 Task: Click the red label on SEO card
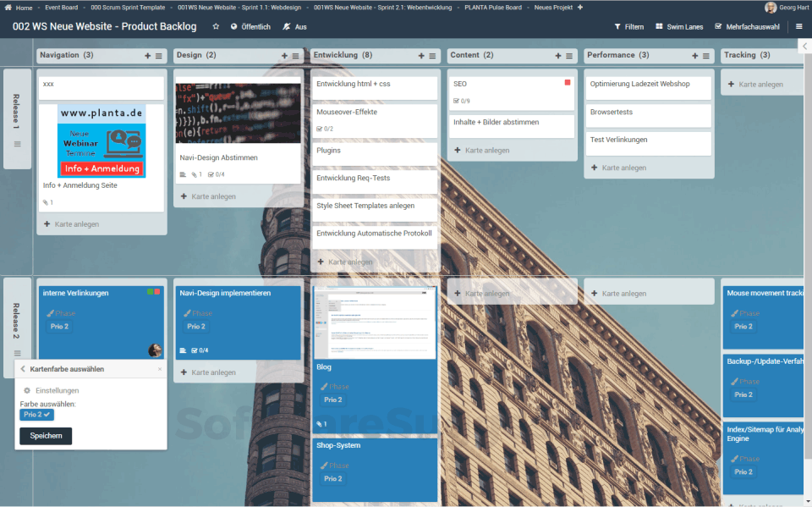(567, 82)
